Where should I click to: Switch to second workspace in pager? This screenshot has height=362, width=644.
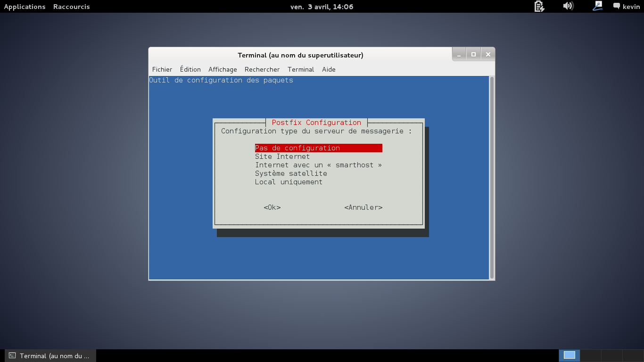[x=591, y=355]
